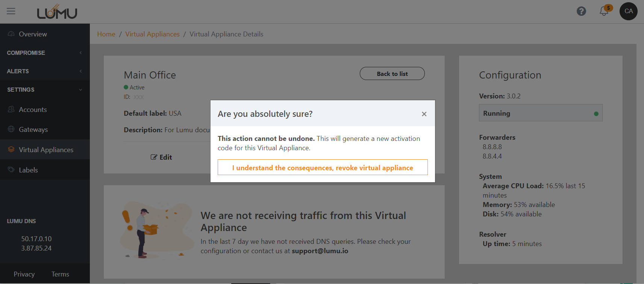Click Version: 3.0.2 text
This screenshot has width=644, height=284.
500,96
